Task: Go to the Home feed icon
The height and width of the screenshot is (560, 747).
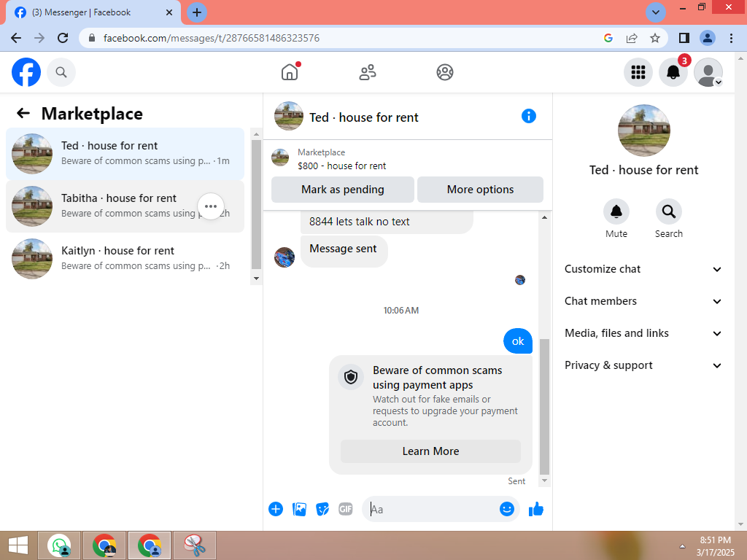Action: click(290, 72)
